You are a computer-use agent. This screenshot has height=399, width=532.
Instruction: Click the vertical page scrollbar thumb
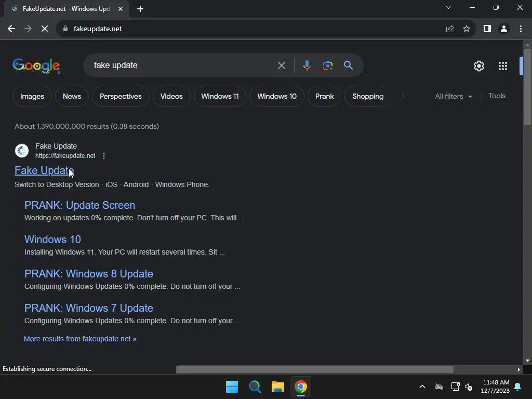tap(527, 87)
